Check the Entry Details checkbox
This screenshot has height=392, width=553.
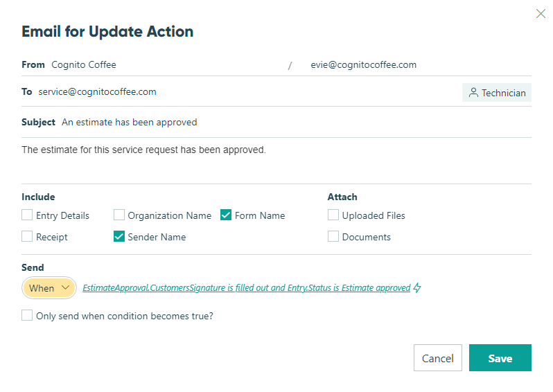click(x=27, y=215)
